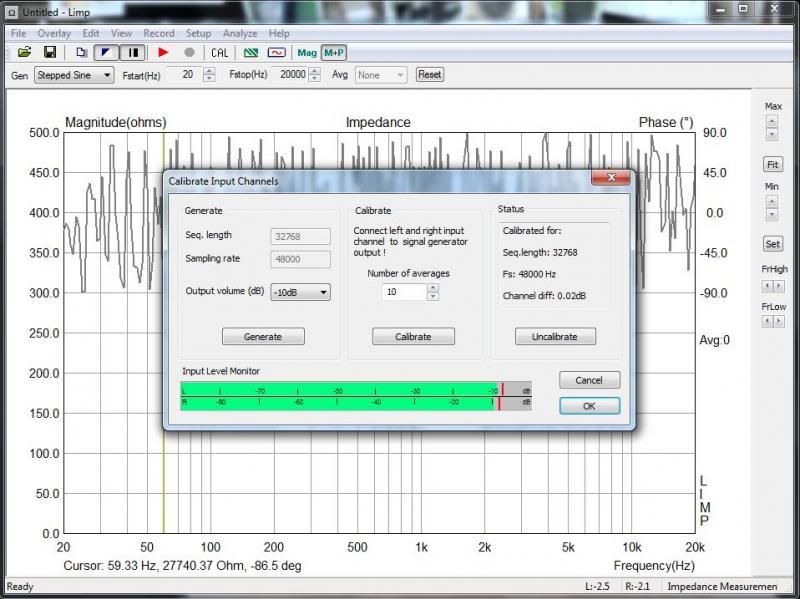Click the open file folder icon
800x599 pixels.
25,52
